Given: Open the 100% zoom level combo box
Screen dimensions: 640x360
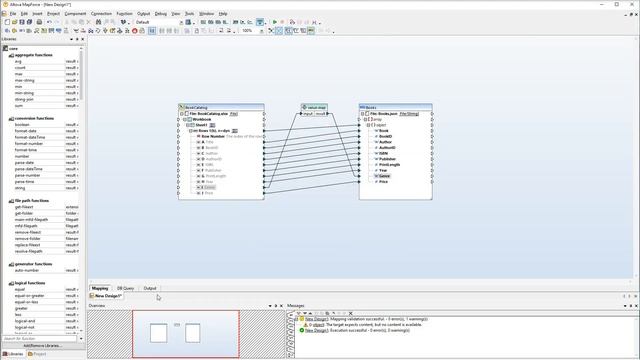Looking at the screenshot, I should click(x=253, y=31).
